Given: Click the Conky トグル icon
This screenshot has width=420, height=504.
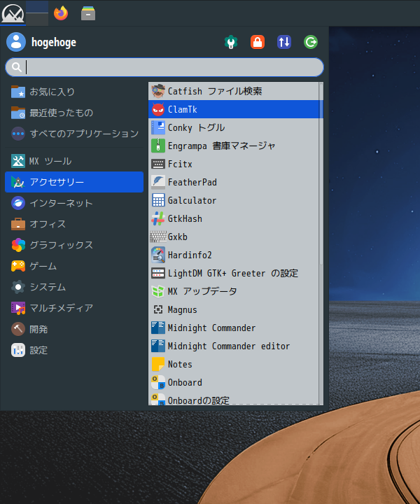Looking at the screenshot, I should tap(158, 127).
